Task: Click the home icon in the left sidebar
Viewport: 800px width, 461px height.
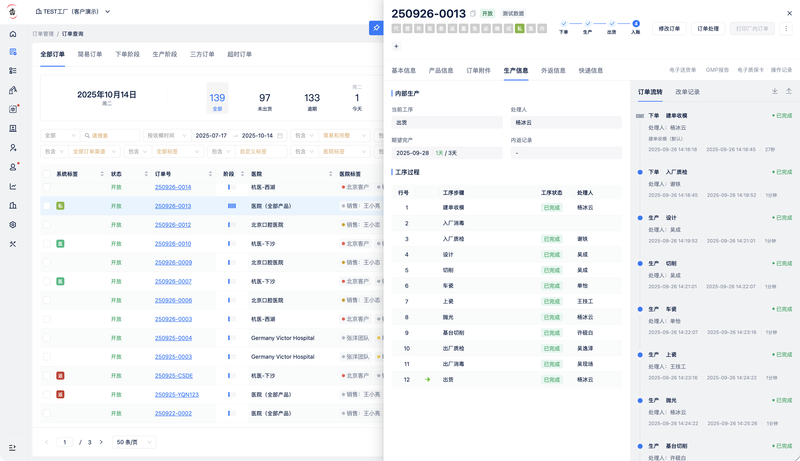Action: [x=13, y=33]
